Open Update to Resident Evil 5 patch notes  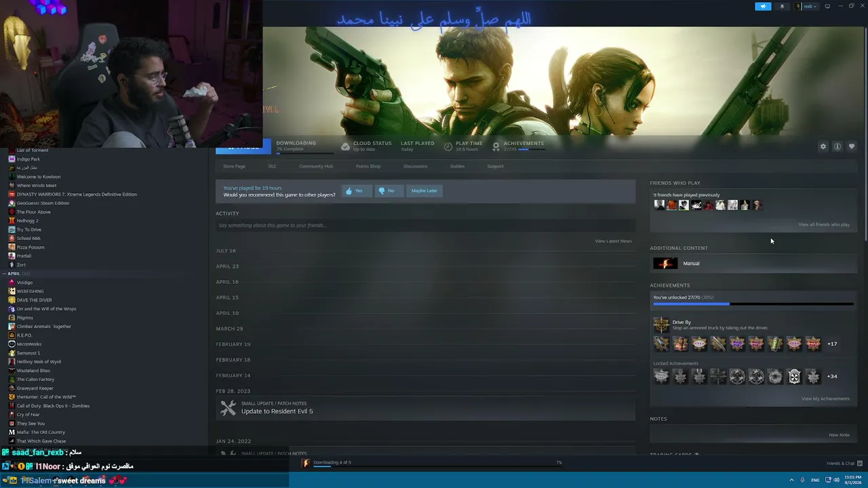277,411
